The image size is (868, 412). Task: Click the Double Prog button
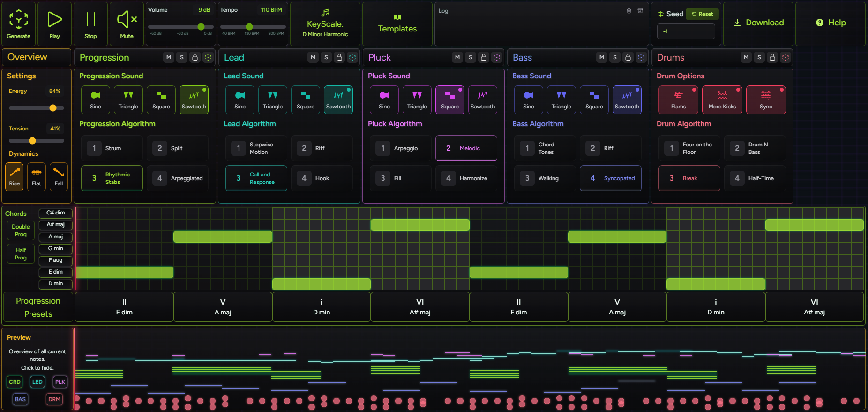21,230
